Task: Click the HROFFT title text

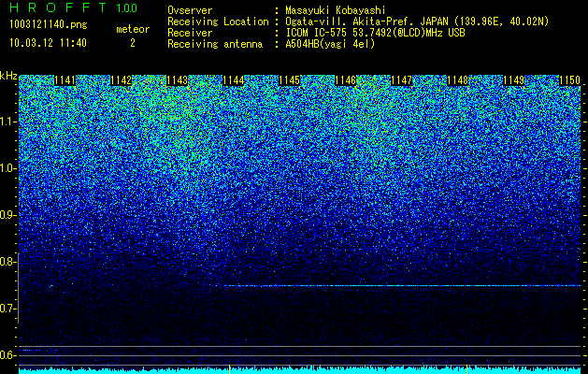Action: click(58, 7)
